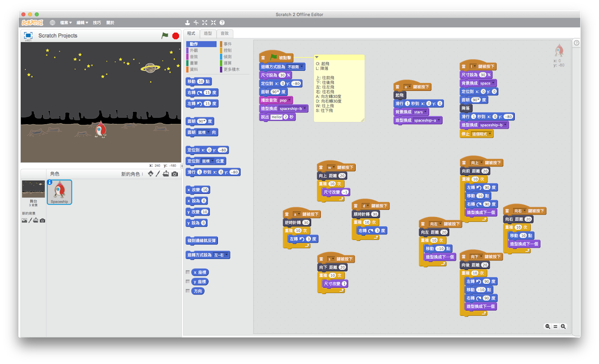This screenshot has height=364, width=599.
Task: Switch to the 造型 tab
Action: tap(208, 33)
